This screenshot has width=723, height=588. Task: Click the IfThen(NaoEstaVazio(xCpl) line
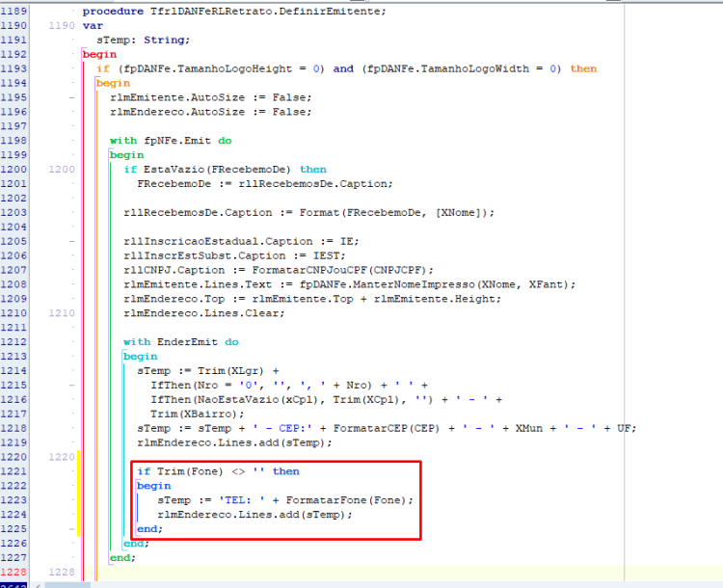coord(326,399)
